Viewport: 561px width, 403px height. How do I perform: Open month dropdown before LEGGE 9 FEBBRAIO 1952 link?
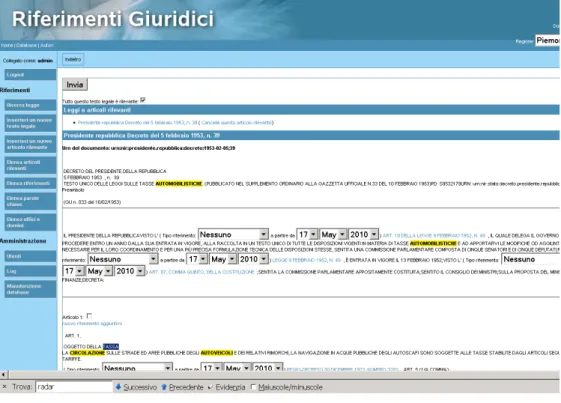point(223,259)
